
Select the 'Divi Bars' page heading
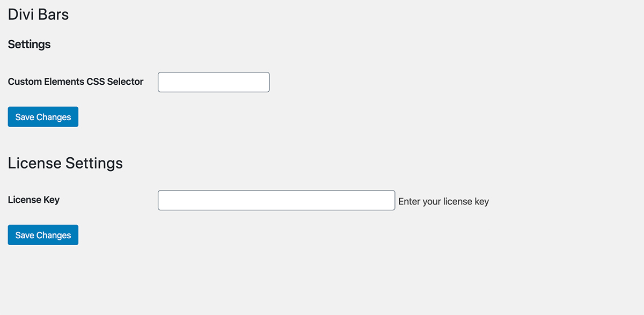point(38,14)
